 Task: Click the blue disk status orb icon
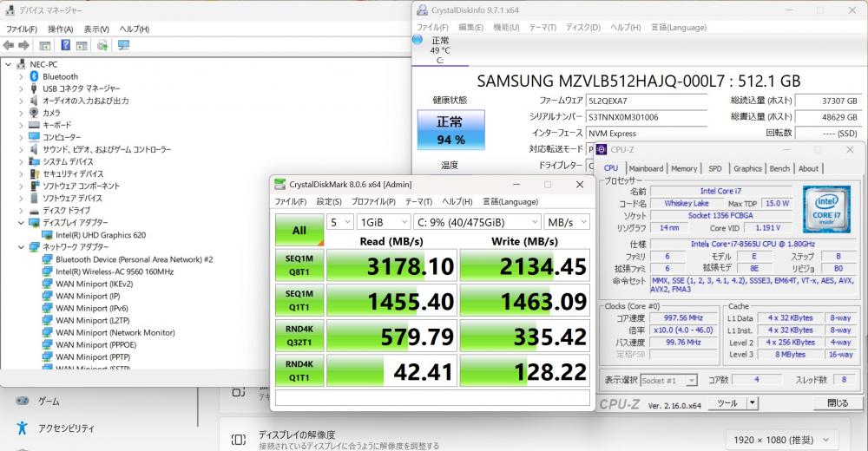418,41
